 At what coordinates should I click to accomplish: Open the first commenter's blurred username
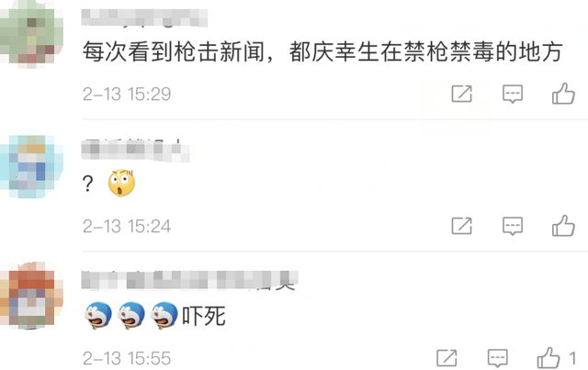point(144,17)
